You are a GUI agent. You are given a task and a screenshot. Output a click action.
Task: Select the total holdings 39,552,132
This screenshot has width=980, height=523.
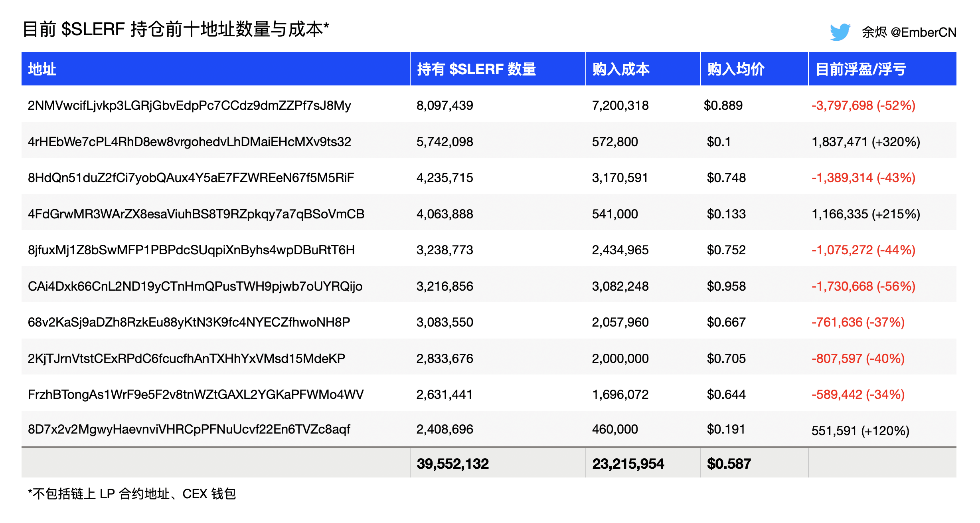pyautogui.click(x=452, y=464)
